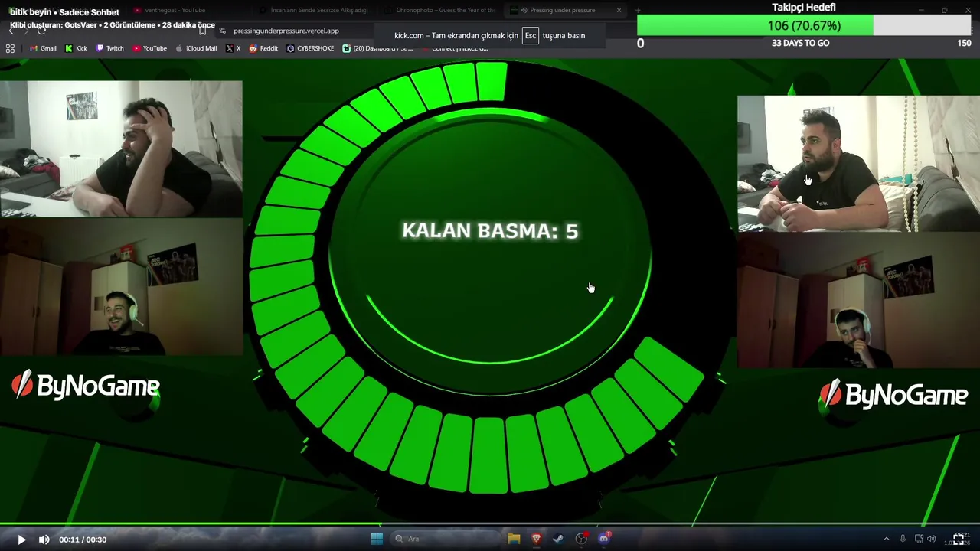Switch to the Chronophoto browser tab
Viewport: 980px width, 551px height.
439,10
